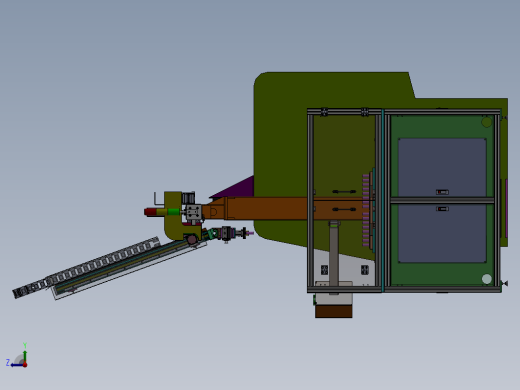Click the blue Z axis of the triad
The image size is (520, 390).
pyautogui.click(x=16, y=365)
